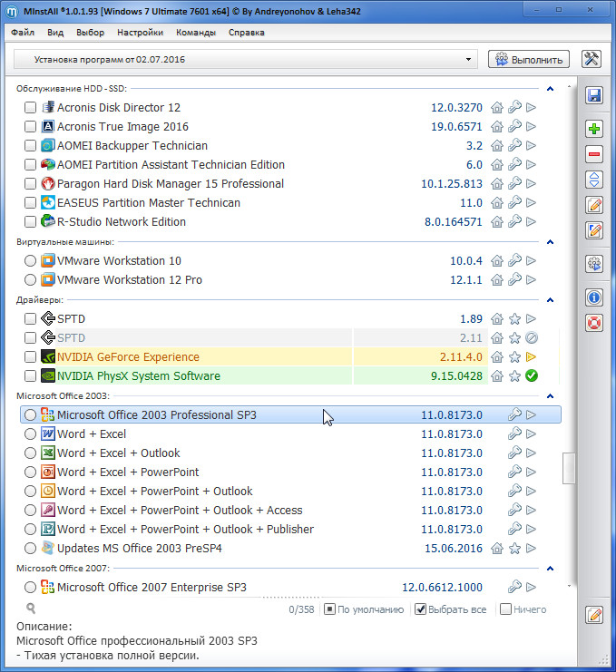
Task: Check the AOMEI Partition Assistant checkbox
Action: [x=30, y=164]
